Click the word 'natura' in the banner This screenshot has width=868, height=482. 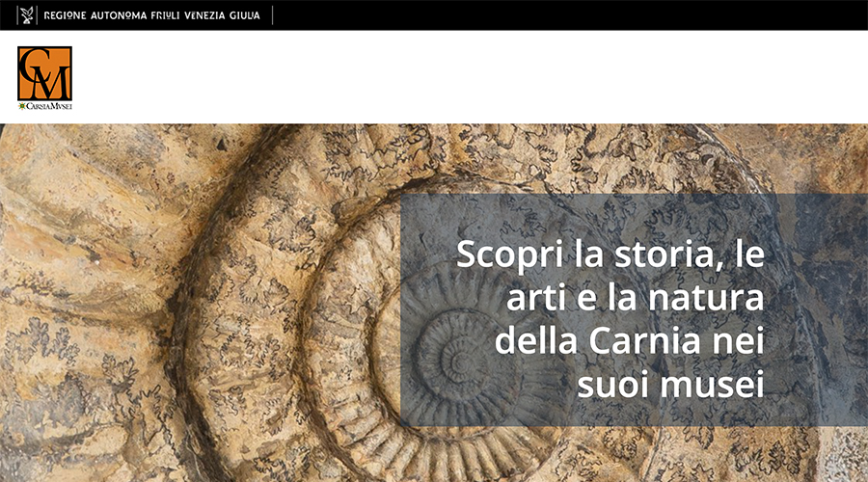pyautogui.click(x=706, y=298)
